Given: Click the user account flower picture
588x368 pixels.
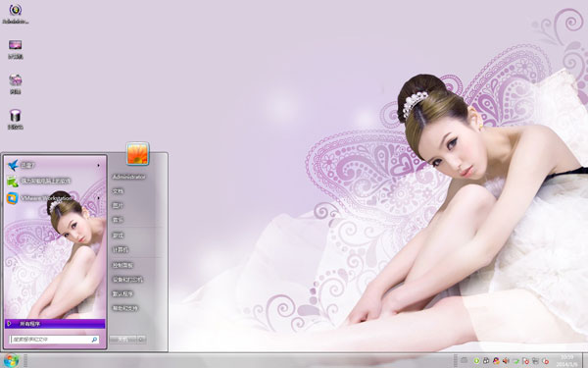Looking at the screenshot, I should tap(137, 154).
